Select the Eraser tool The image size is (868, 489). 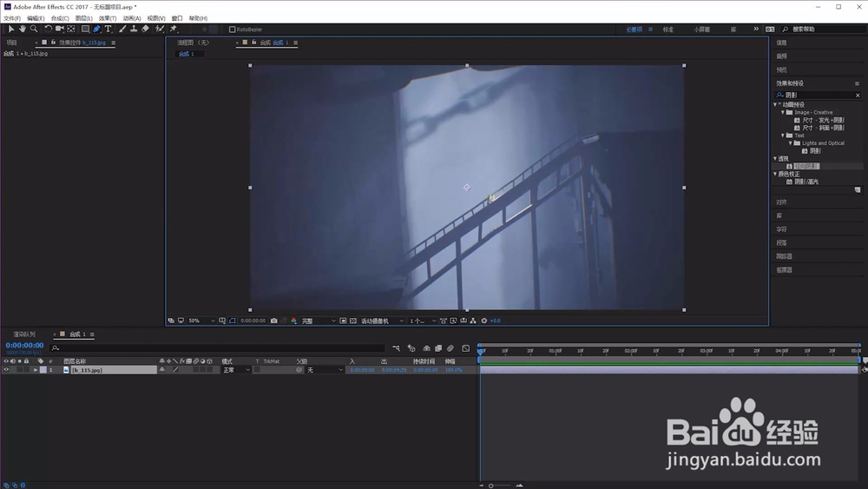[x=145, y=29]
